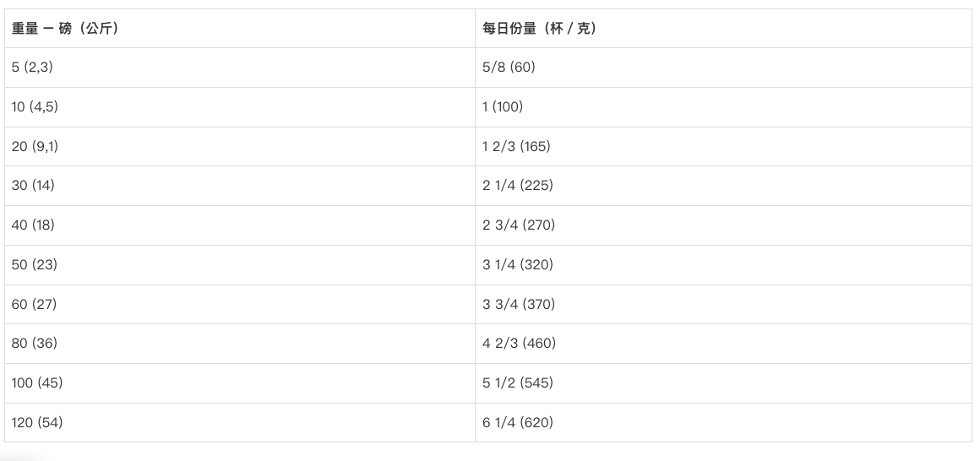Select the 30 (14) weight cell
Viewport: 980px width, 461px height.
33,186
